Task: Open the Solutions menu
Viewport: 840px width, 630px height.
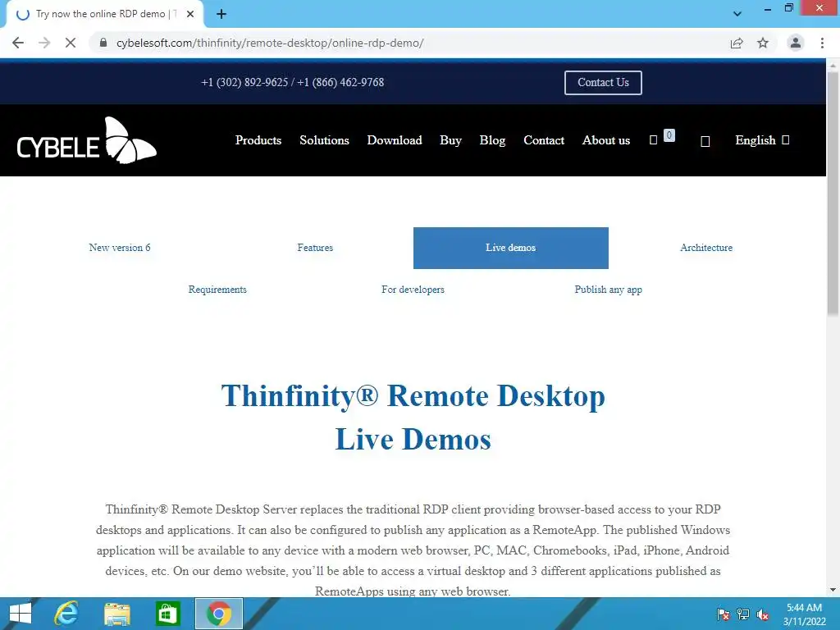Action: click(324, 140)
